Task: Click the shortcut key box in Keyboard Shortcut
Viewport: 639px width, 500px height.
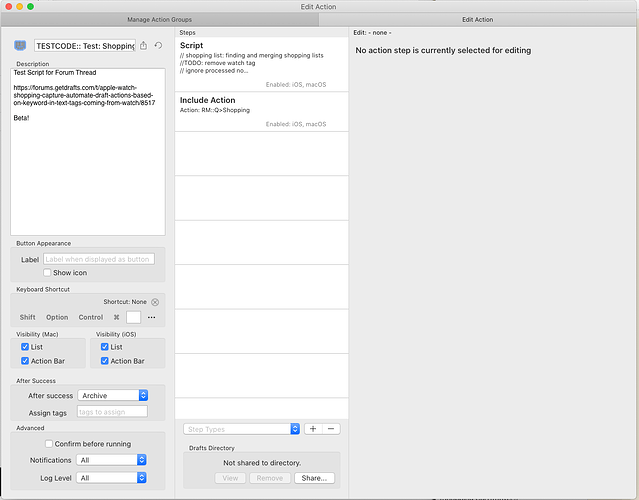Action: [134, 317]
